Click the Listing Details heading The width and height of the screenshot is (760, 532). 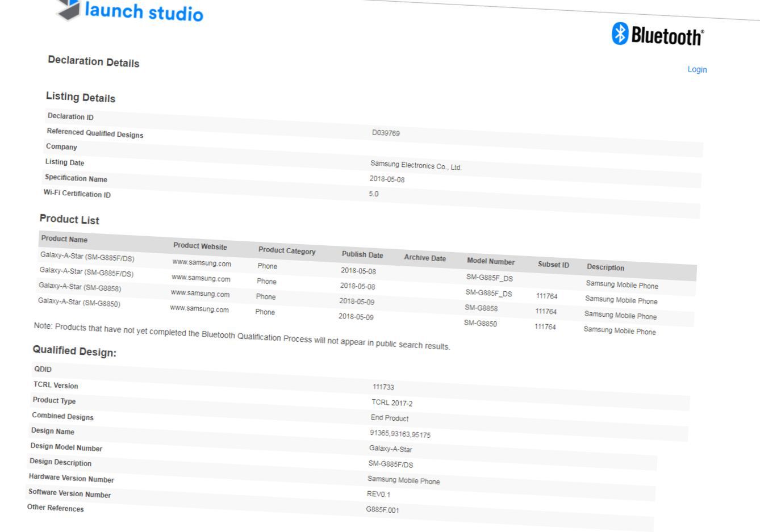tap(81, 97)
